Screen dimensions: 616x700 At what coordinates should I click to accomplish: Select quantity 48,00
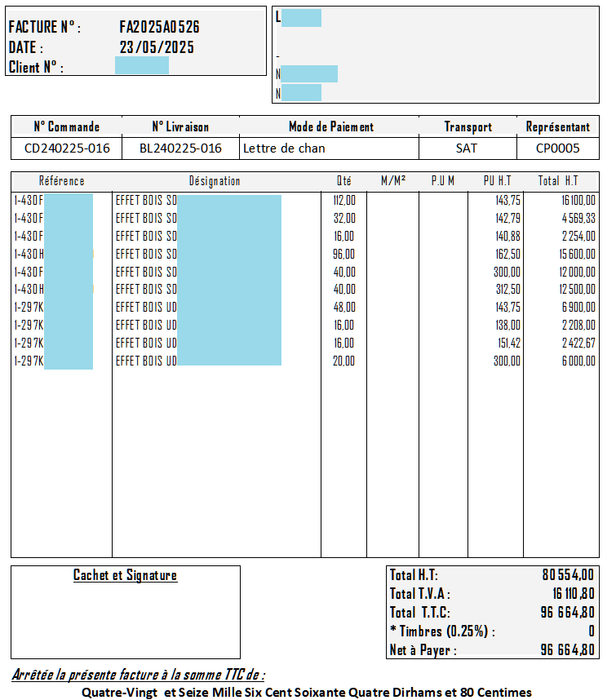344,307
